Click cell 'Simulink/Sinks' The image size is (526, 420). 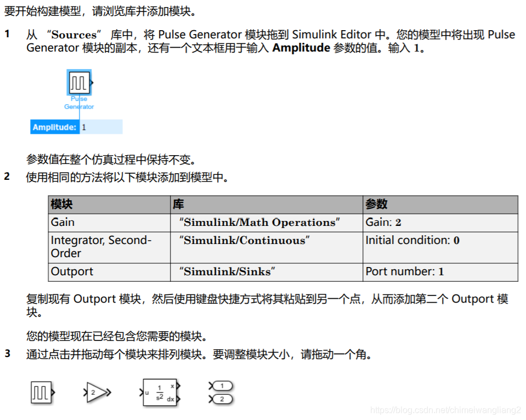[x=267, y=272]
